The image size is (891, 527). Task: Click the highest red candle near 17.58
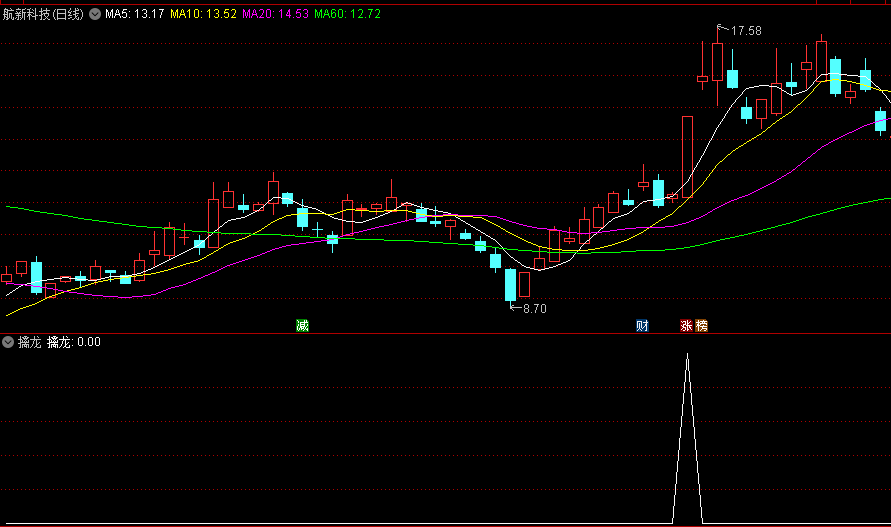717,62
